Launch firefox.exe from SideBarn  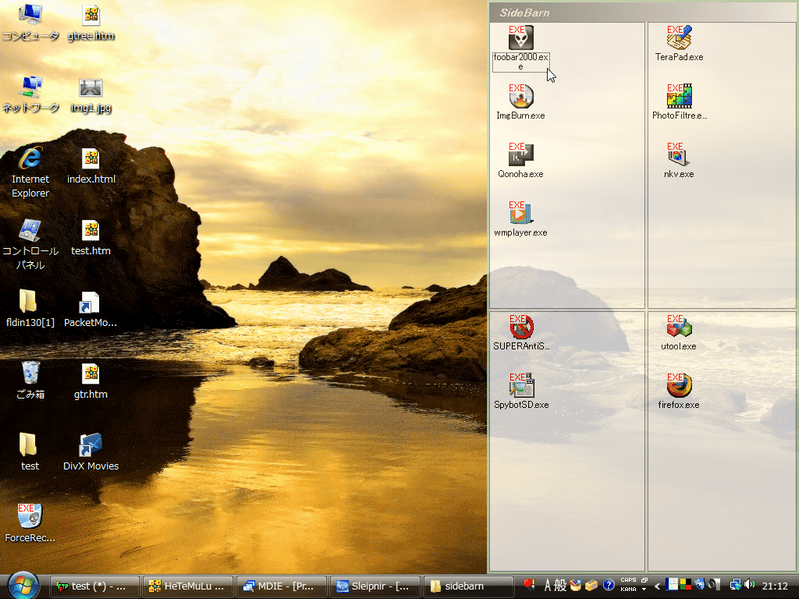point(679,386)
